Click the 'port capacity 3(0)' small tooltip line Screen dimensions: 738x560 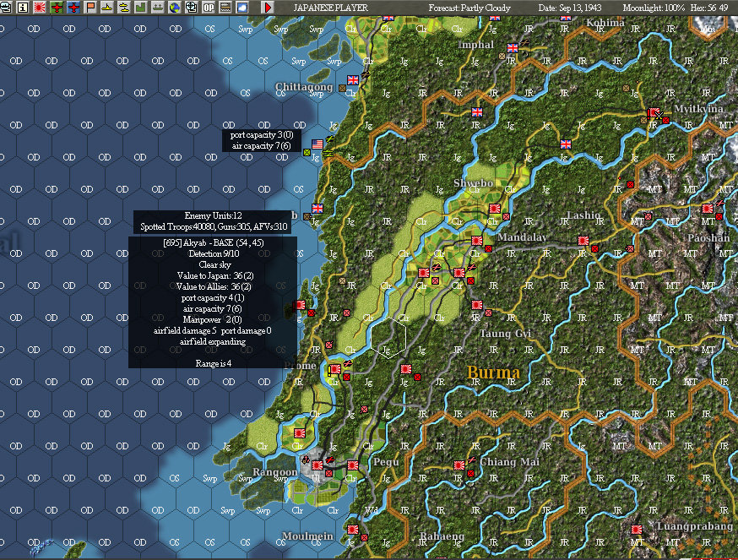(262, 134)
